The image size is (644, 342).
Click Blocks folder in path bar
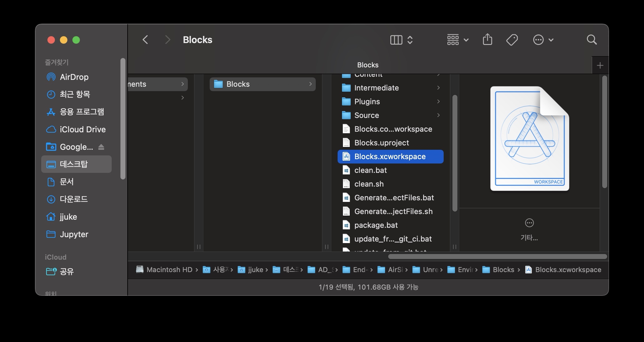(x=498, y=270)
